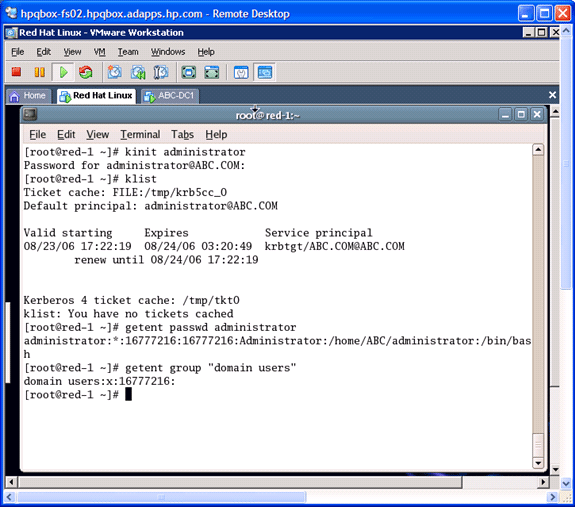The width and height of the screenshot is (575, 507).
Task: Switch to the Home tab
Action: click(x=28, y=96)
